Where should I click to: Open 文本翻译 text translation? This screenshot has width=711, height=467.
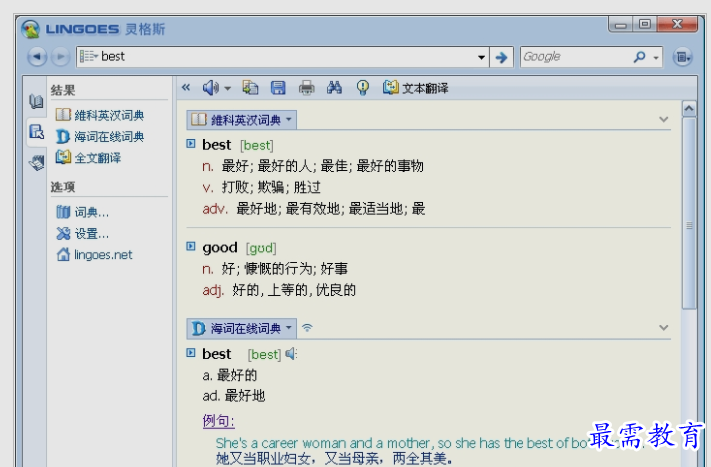point(415,88)
